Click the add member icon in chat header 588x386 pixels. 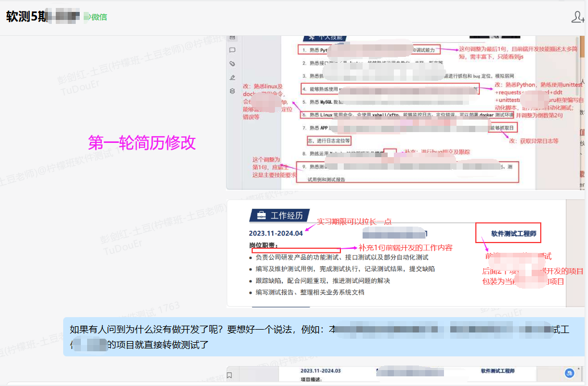coord(577,17)
